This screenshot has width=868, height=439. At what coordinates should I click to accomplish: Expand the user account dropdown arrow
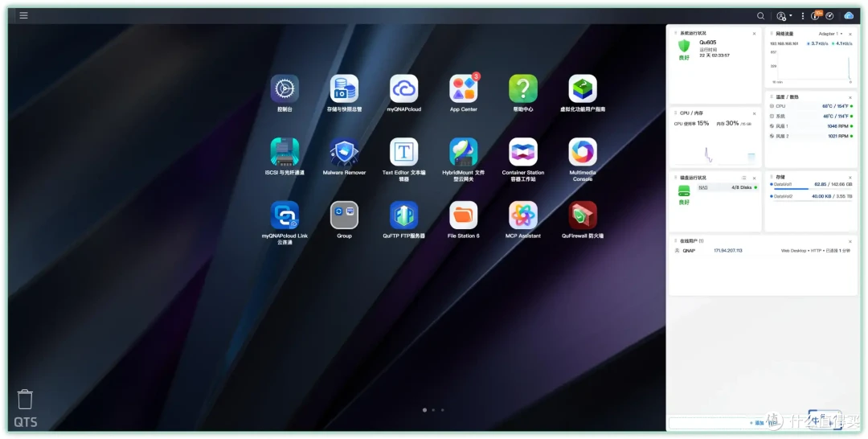pos(791,15)
